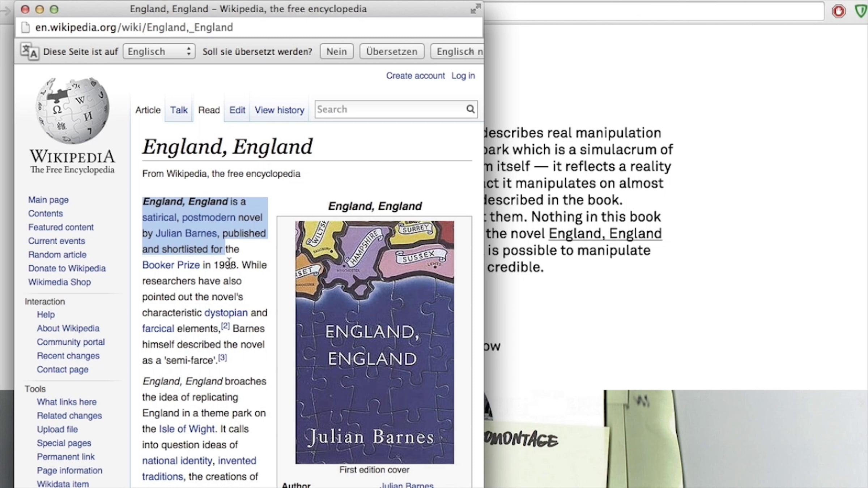The width and height of the screenshot is (868, 488).
Task: Click the Wikipedia globe logo
Action: click(72, 111)
